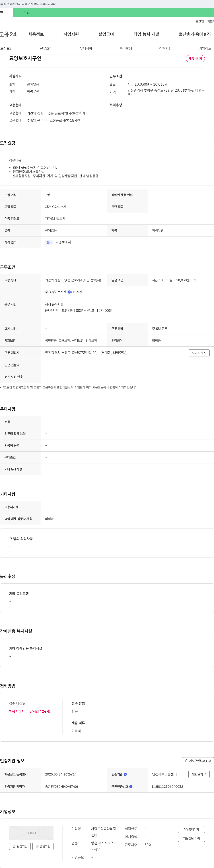Open 지도 보기 for 인천북부고용센터

(199, 774)
